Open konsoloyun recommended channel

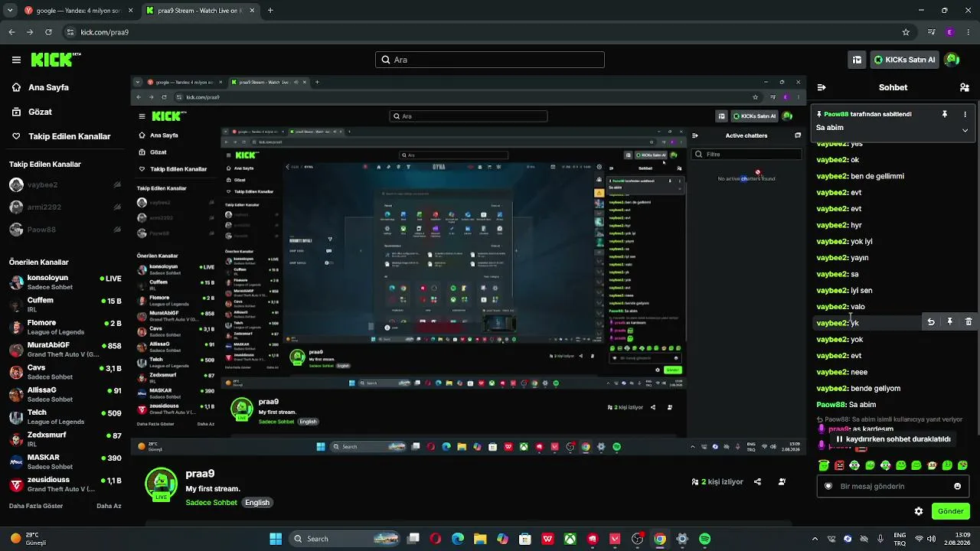65,282
